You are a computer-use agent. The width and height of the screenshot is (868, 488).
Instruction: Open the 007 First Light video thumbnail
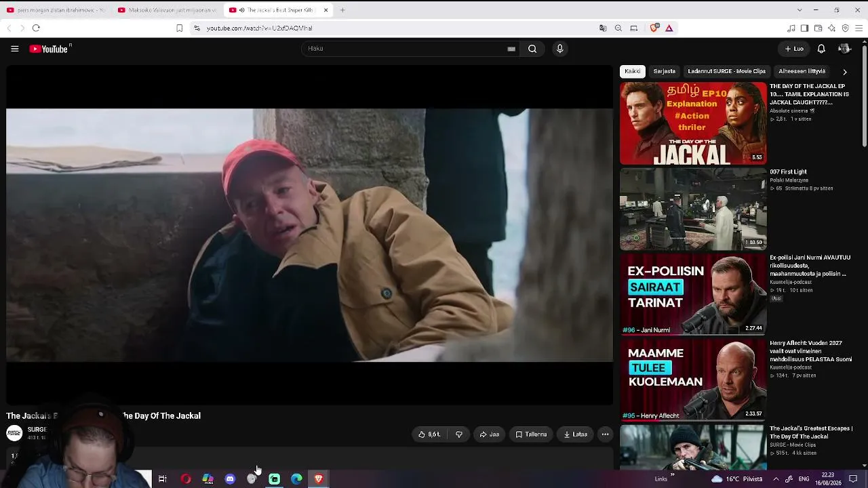(x=693, y=209)
